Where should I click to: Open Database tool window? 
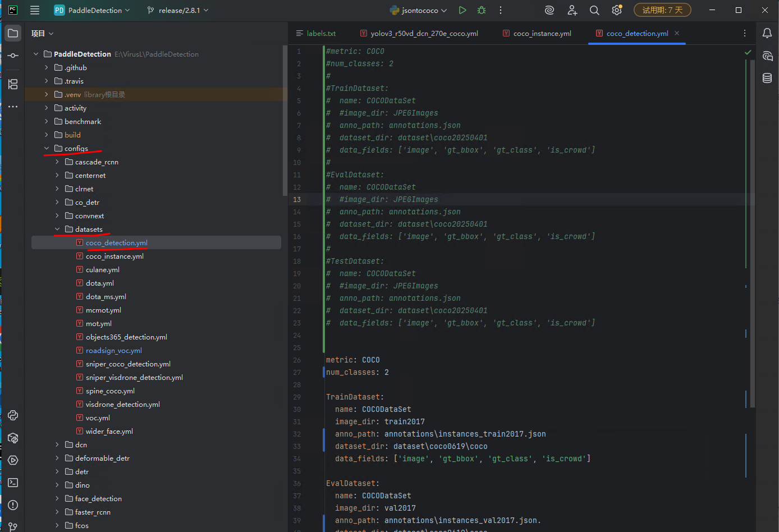tap(767, 78)
